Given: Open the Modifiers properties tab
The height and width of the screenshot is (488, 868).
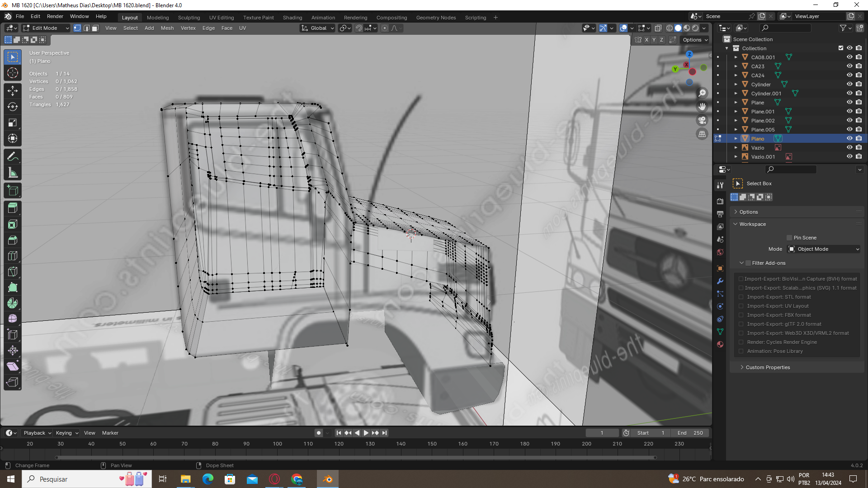Looking at the screenshot, I should (720, 281).
